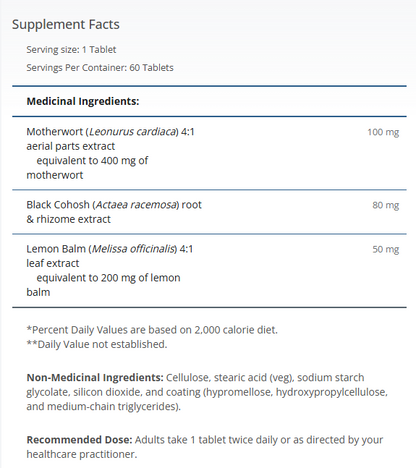Click the Recommended Dose label
The height and width of the screenshot is (468, 416).
pyautogui.click(x=79, y=440)
